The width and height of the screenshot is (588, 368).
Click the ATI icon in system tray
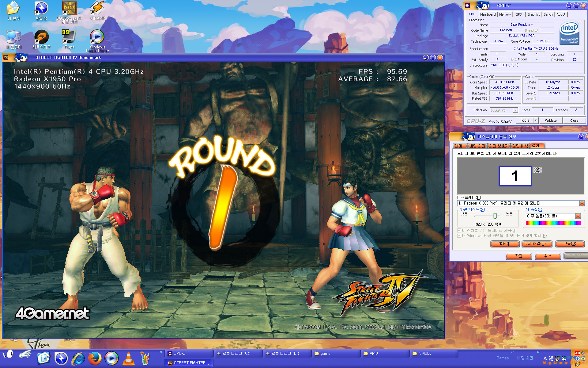pos(577,353)
